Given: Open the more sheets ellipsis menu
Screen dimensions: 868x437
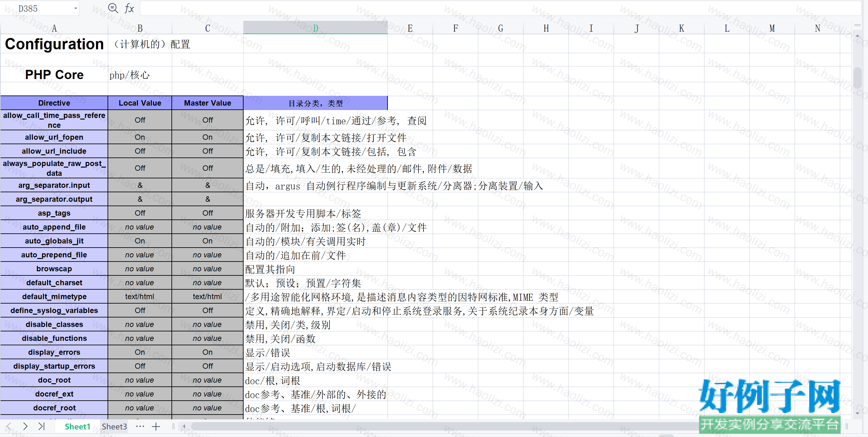Looking at the screenshot, I should pos(140,427).
